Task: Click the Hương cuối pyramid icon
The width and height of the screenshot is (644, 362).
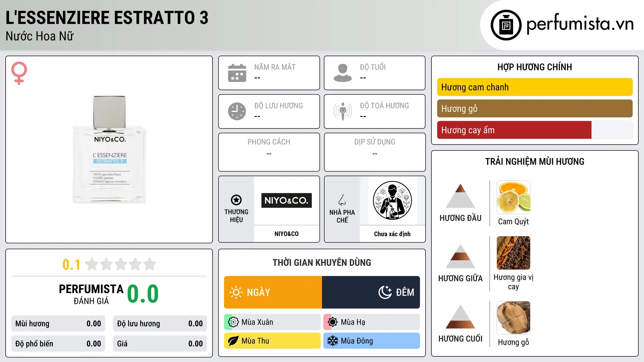Action: 460,316
